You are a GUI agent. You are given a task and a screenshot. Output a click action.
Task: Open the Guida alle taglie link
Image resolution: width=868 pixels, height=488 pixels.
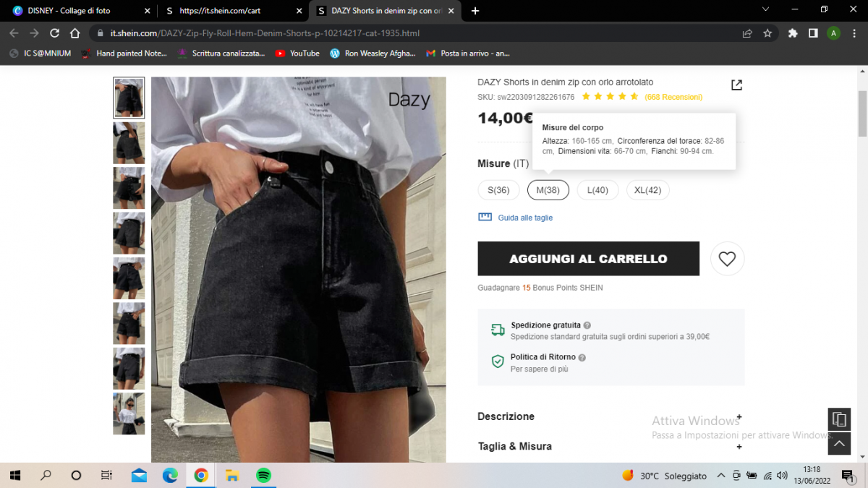click(525, 218)
